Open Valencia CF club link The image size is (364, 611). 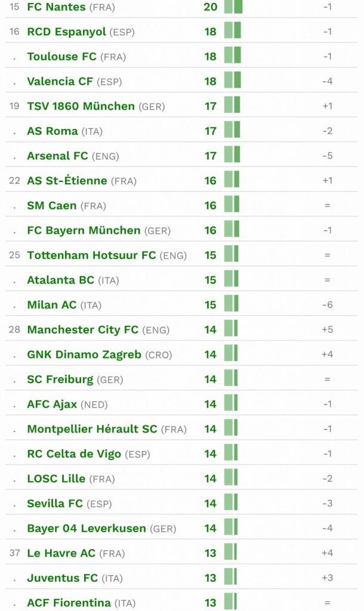(60, 81)
